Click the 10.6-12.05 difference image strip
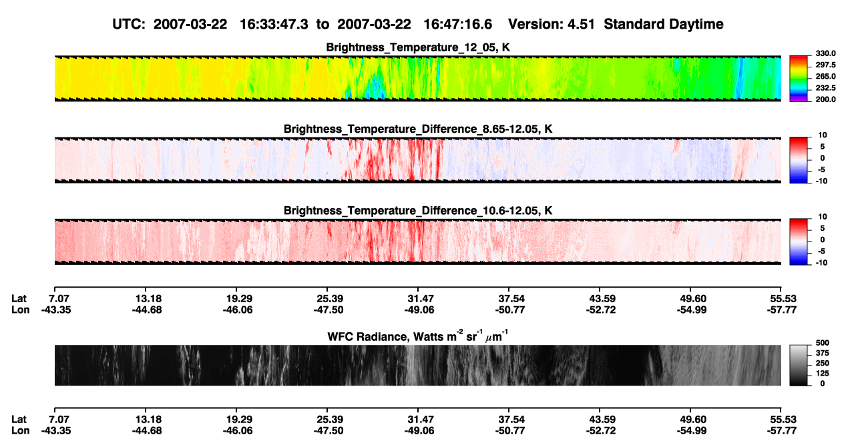The height and width of the screenshot is (445, 868). coord(417,241)
